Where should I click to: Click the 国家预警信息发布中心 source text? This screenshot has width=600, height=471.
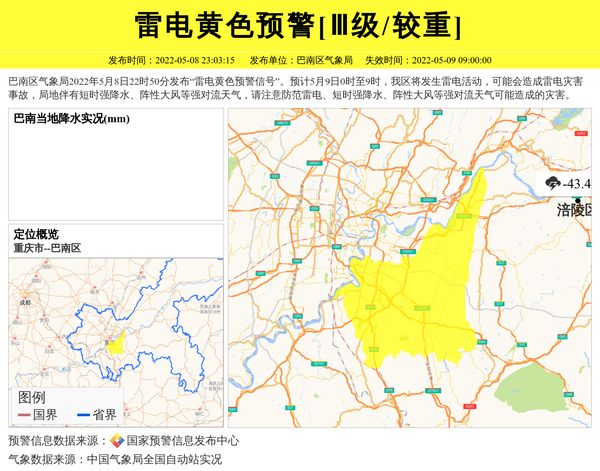click(182, 440)
